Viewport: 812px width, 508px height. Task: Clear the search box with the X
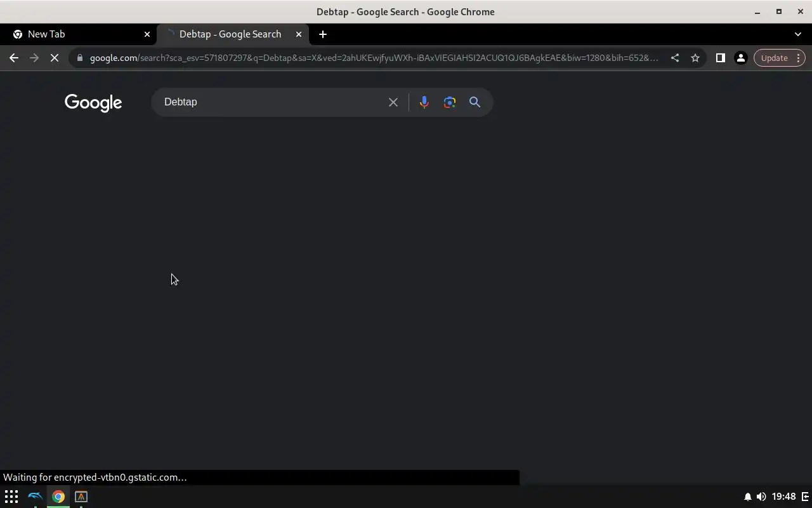coord(393,102)
